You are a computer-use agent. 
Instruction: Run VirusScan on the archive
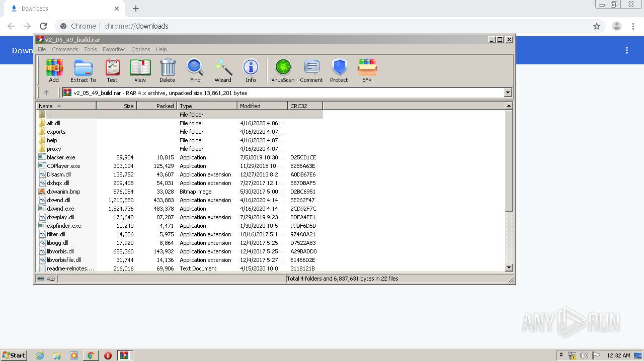tap(283, 70)
